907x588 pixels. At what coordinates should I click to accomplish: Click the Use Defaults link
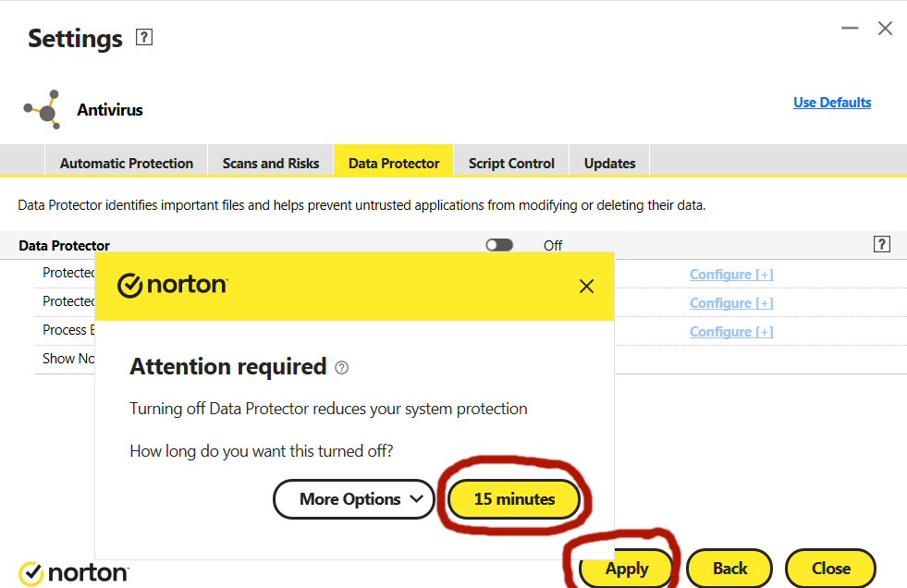[832, 103]
